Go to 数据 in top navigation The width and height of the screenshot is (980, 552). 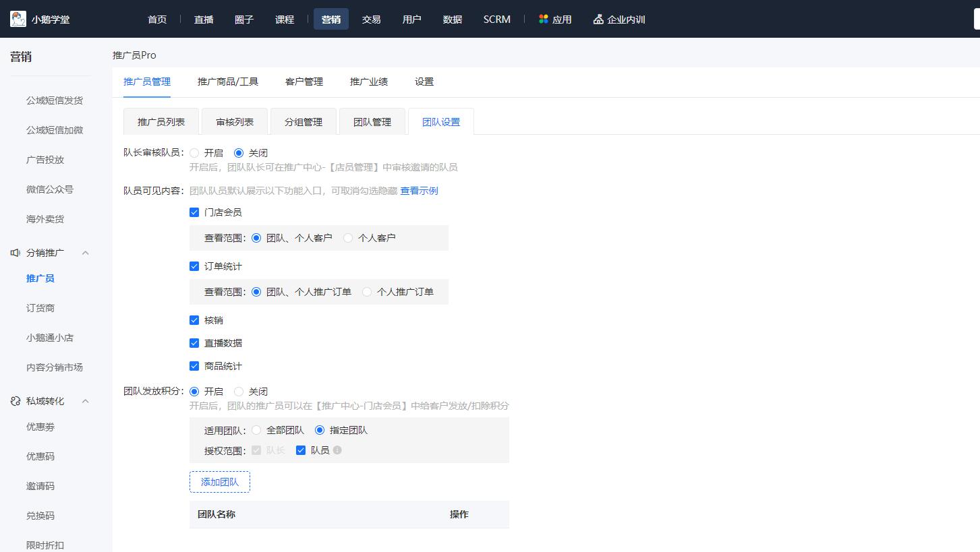pyautogui.click(x=453, y=20)
